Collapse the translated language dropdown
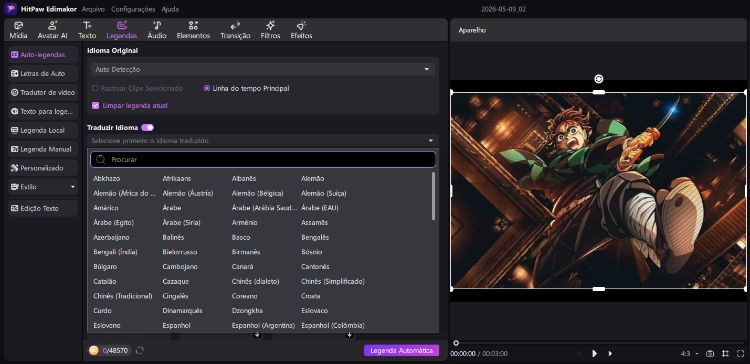 click(x=430, y=141)
